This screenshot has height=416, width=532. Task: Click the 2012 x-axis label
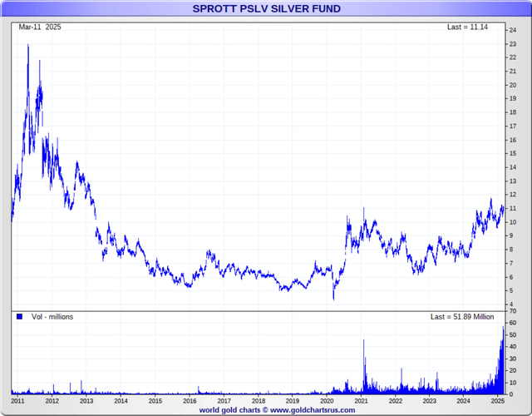[52, 401]
